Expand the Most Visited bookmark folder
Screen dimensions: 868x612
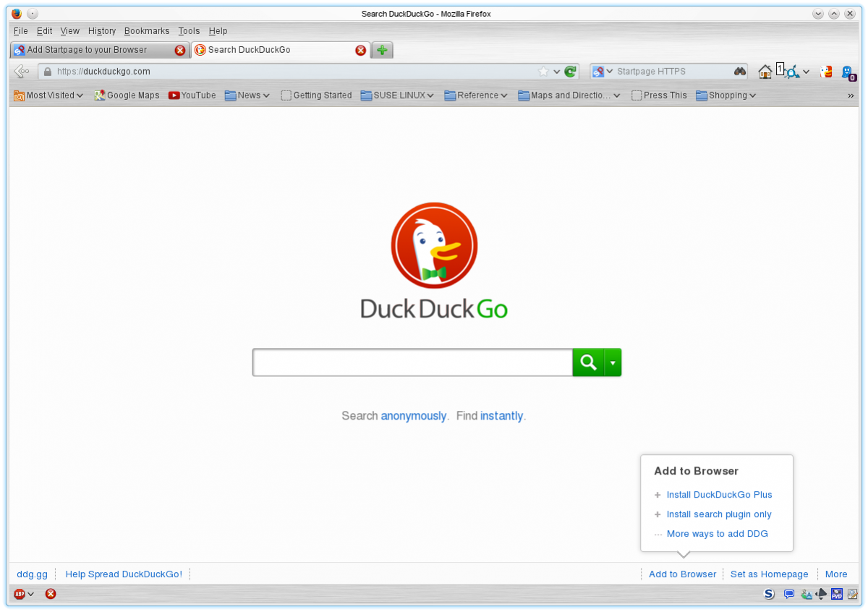48,95
